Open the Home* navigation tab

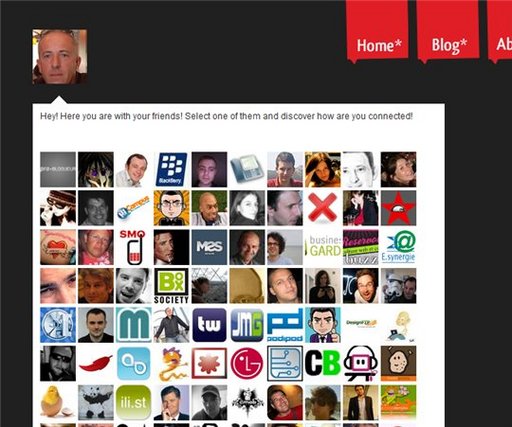pos(378,32)
